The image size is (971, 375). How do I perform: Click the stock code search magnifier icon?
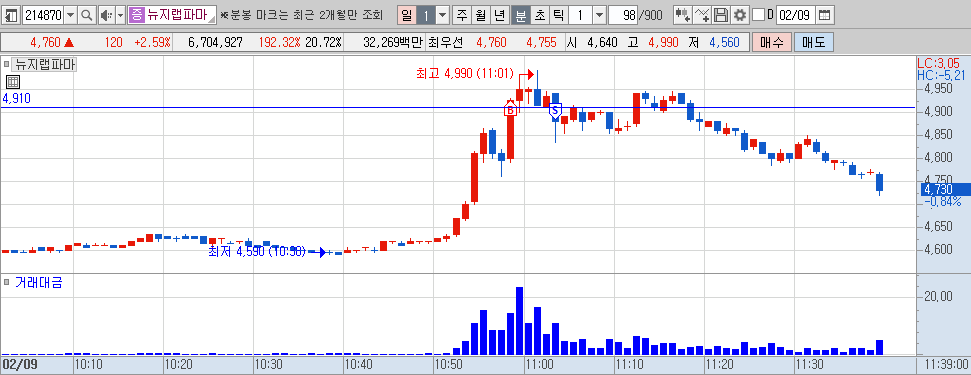point(87,15)
